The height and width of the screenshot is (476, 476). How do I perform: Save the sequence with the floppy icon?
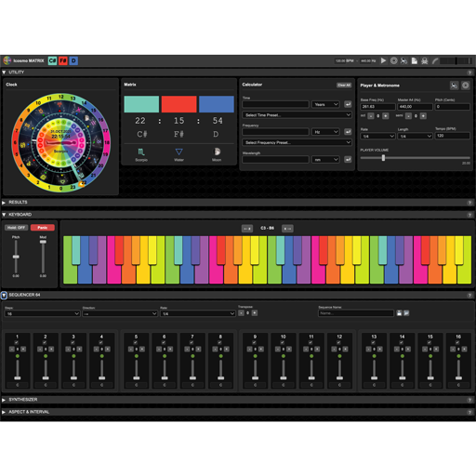[399, 313]
